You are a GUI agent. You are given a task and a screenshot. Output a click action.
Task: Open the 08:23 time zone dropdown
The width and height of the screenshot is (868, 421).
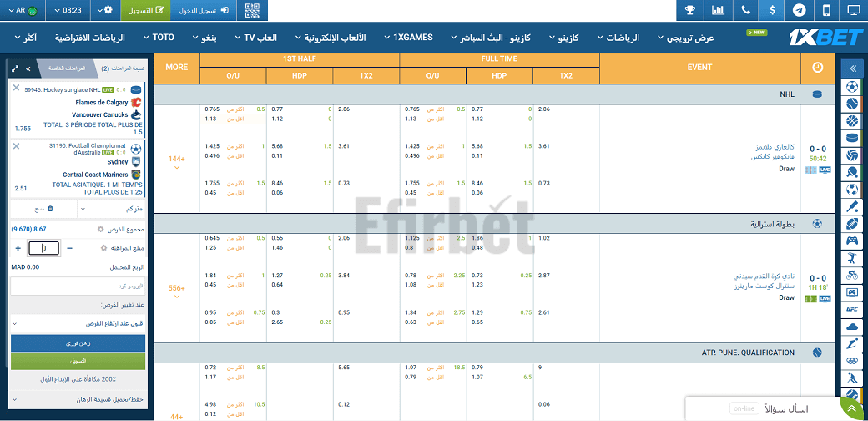pos(68,11)
